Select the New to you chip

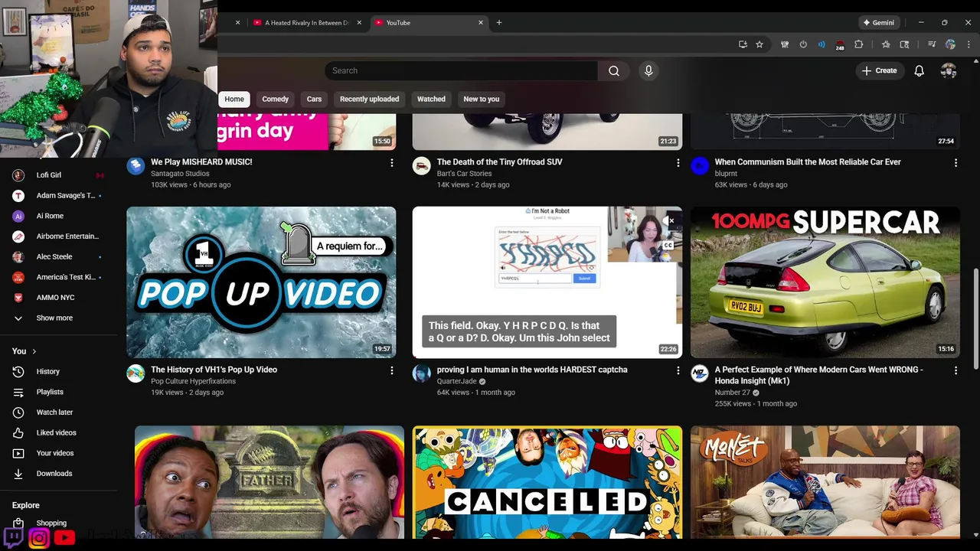pyautogui.click(x=481, y=99)
